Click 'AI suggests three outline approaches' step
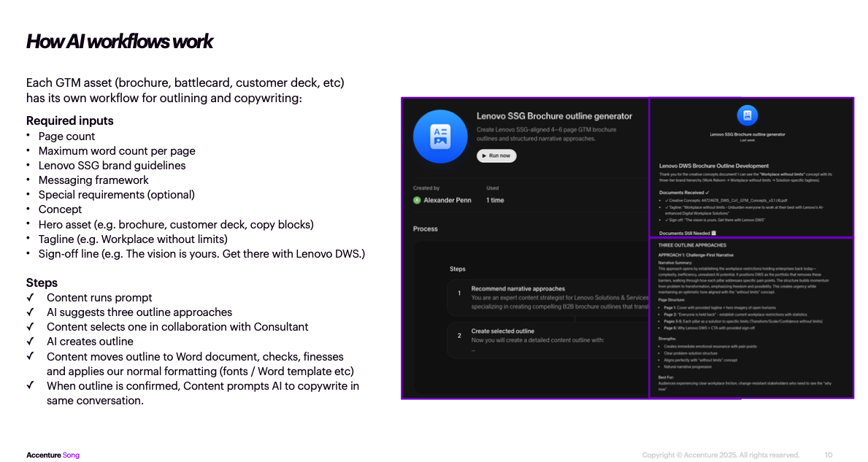This screenshot has height=462, width=868. click(x=139, y=312)
